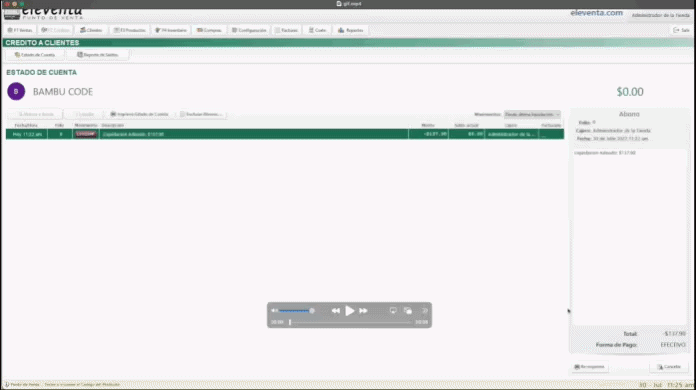This screenshot has height=390, width=696.
Task: Click Imprimir Estado de Cuenta button
Action: [x=139, y=114]
